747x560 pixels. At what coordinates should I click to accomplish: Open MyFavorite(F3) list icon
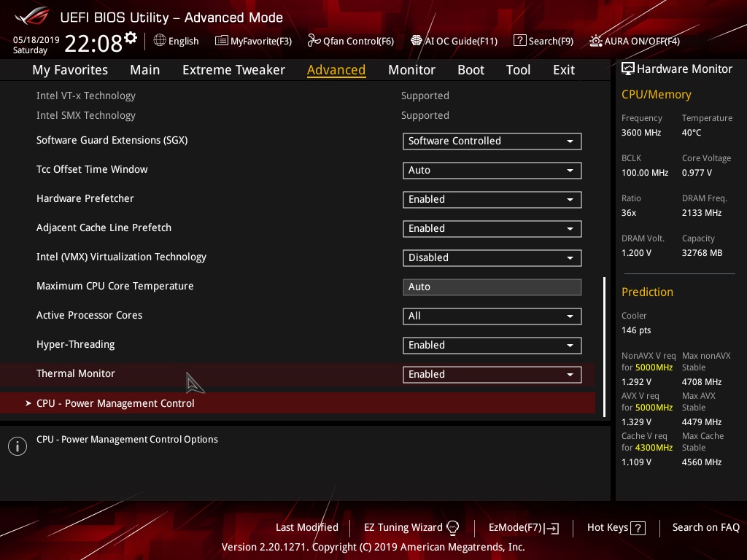(222, 41)
